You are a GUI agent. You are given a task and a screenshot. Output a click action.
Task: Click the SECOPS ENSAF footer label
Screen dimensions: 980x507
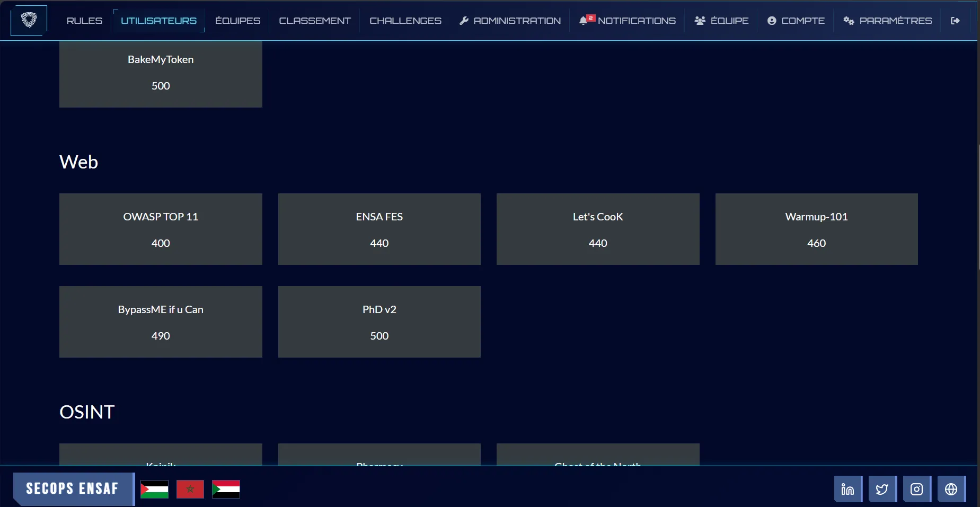point(72,489)
